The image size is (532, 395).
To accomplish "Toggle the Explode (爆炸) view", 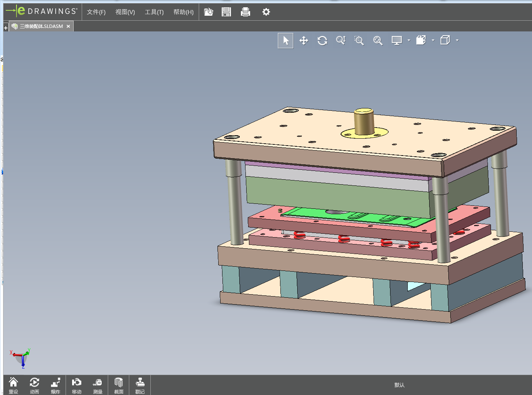I will click(x=56, y=385).
